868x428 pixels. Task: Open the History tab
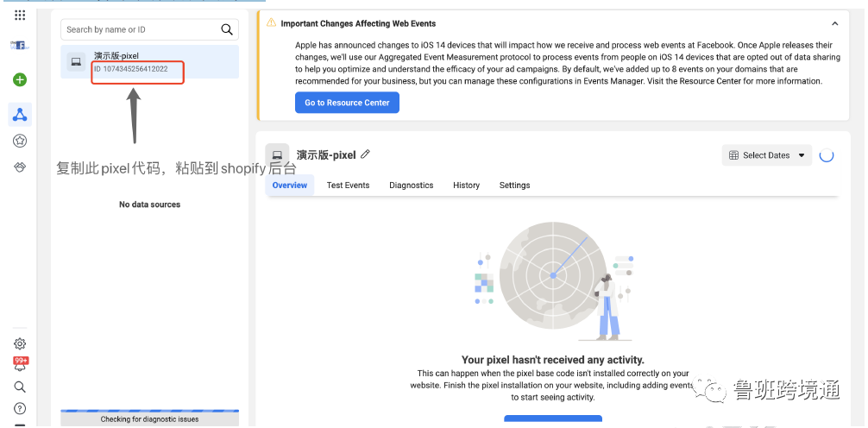click(x=466, y=185)
